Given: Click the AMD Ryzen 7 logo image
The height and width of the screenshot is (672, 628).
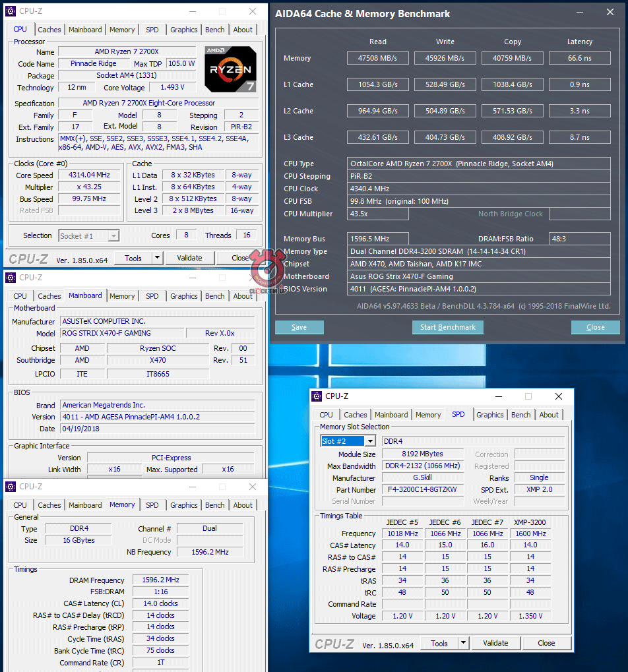Looking at the screenshot, I should pyautogui.click(x=230, y=69).
